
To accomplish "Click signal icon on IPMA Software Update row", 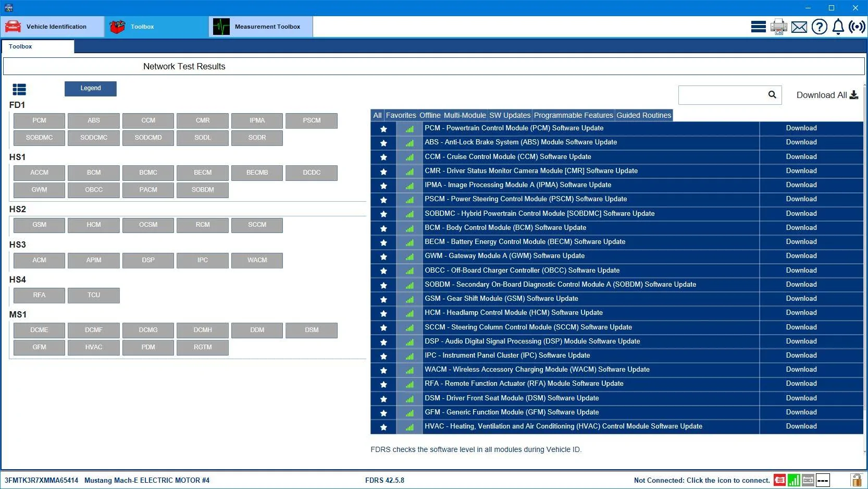I will pyautogui.click(x=410, y=186).
